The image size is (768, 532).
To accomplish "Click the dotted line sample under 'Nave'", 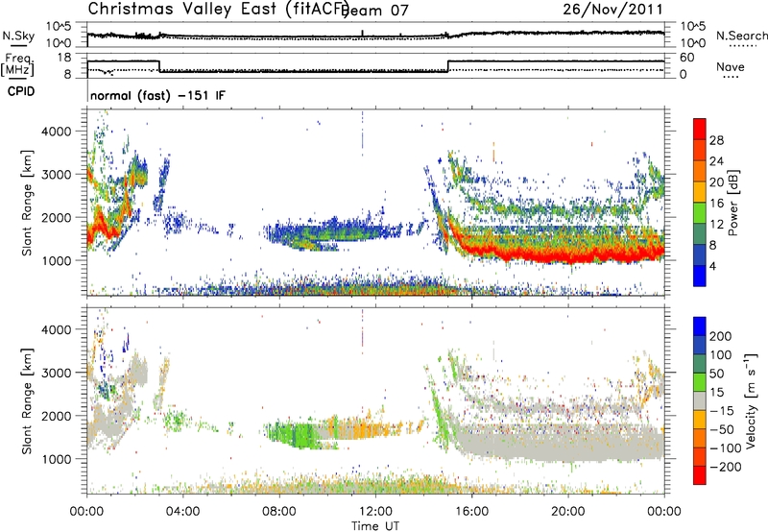I will [x=731, y=77].
